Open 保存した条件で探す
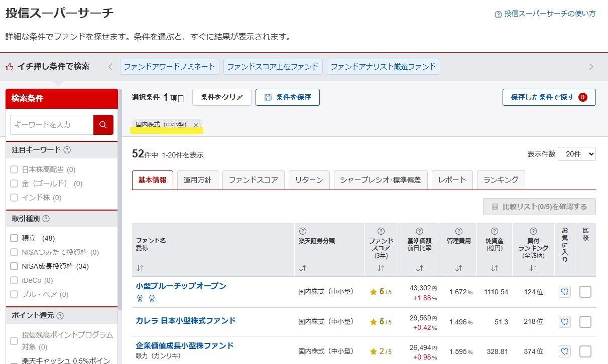This screenshot has height=364, width=608. tap(549, 97)
